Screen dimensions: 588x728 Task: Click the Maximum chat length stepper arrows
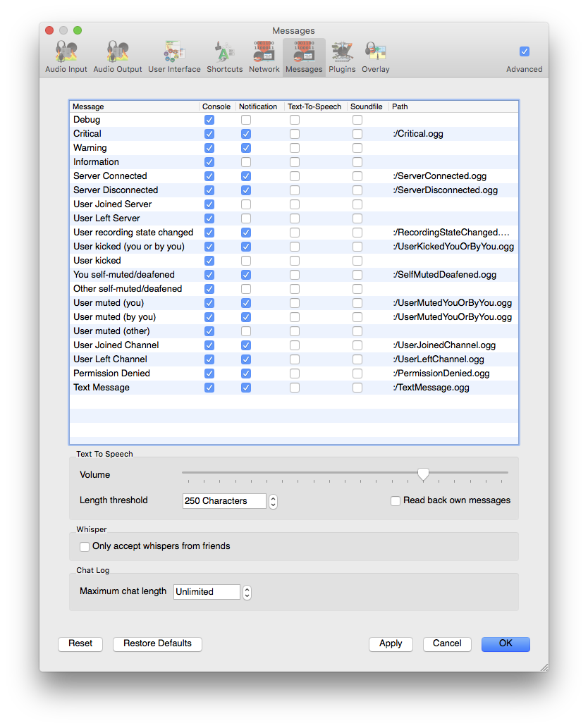247,592
